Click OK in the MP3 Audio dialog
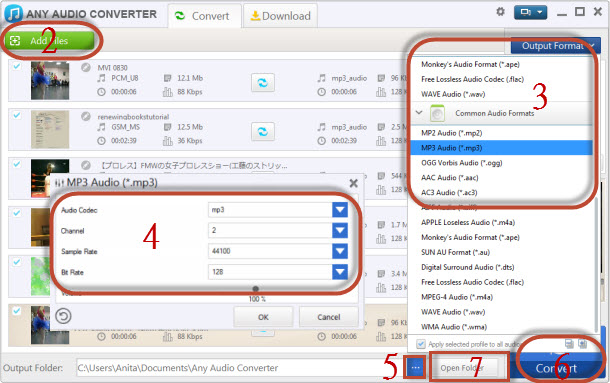The width and height of the screenshot is (610, 383). 263,317
